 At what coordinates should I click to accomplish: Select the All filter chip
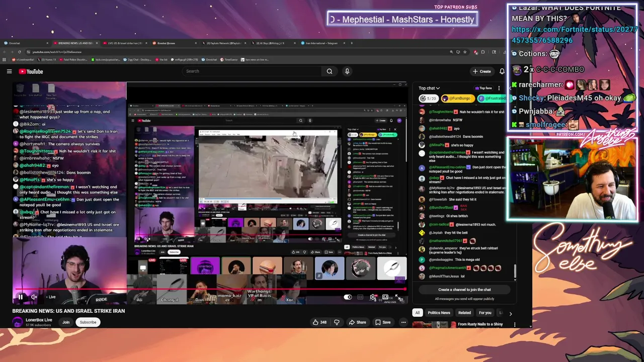point(417,313)
